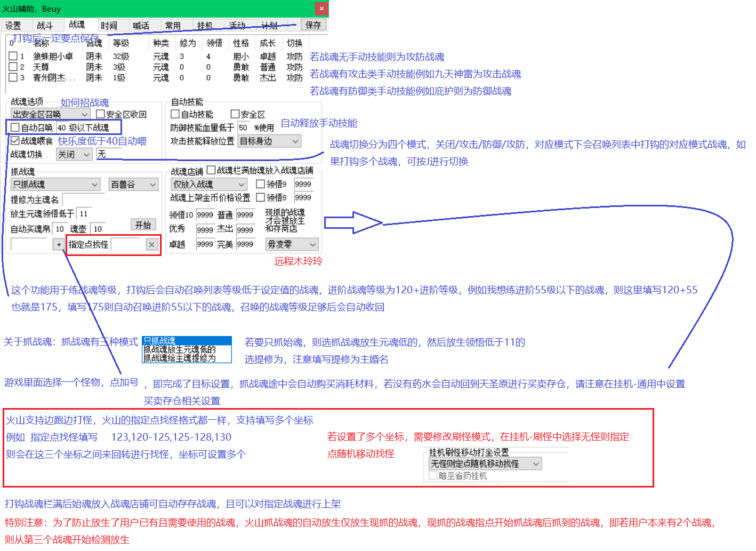
Task: Switch to the 常用 tab
Action: click(x=173, y=25)
